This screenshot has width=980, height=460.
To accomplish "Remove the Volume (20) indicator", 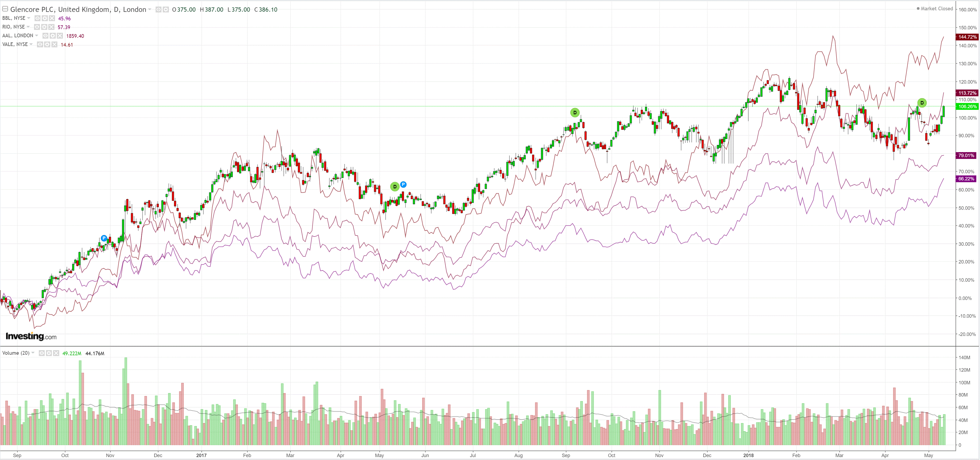I will (x=56, y=353).
